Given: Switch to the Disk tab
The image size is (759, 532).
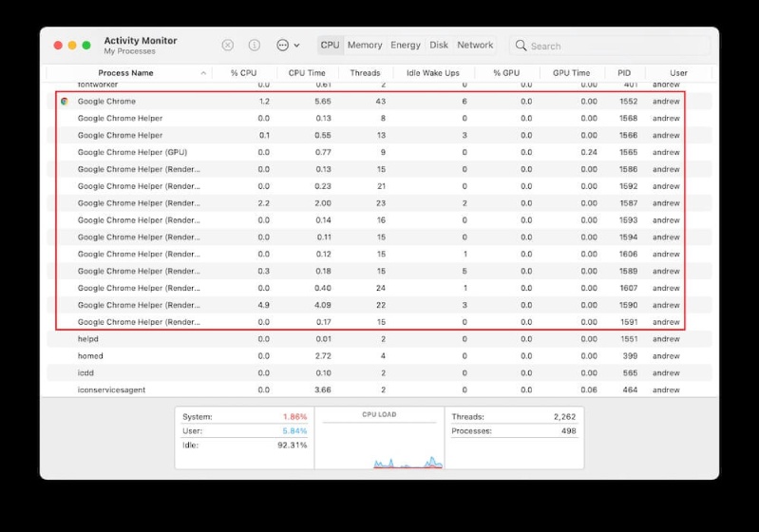Looking at the screenshot, I should (439, 45).
